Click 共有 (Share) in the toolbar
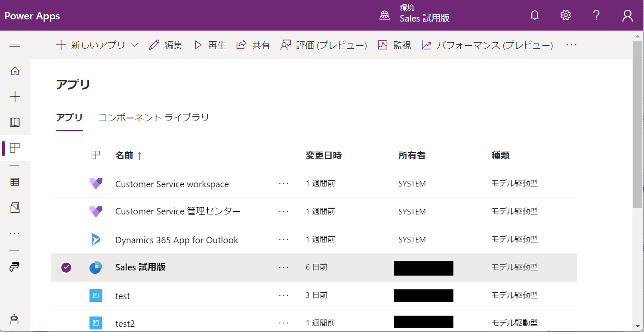Screen dimensions: 644x332 click(x=253, y=45)
